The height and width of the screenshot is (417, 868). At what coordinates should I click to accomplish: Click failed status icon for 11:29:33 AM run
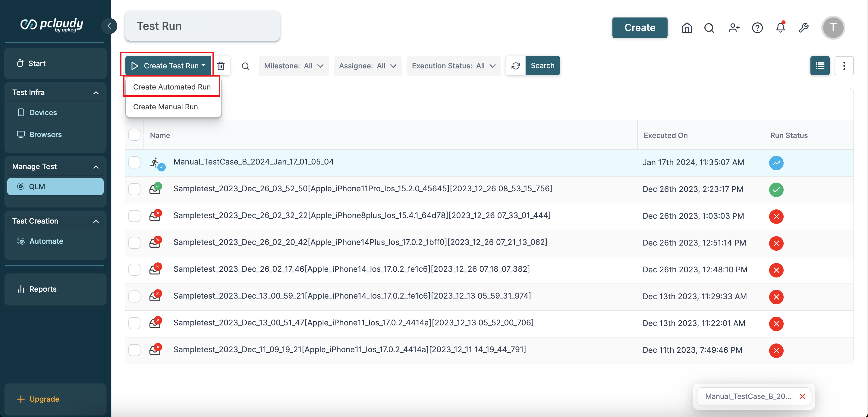pos(776,297)
